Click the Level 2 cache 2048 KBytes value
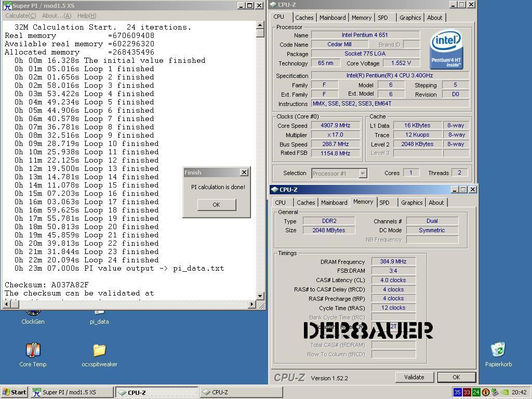 [x=417, y=144]
